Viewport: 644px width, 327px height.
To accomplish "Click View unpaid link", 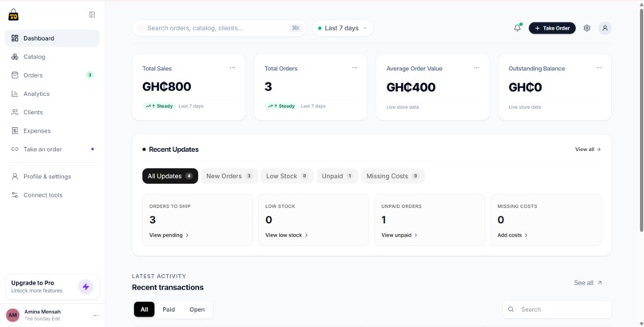I will click(400, 235).
